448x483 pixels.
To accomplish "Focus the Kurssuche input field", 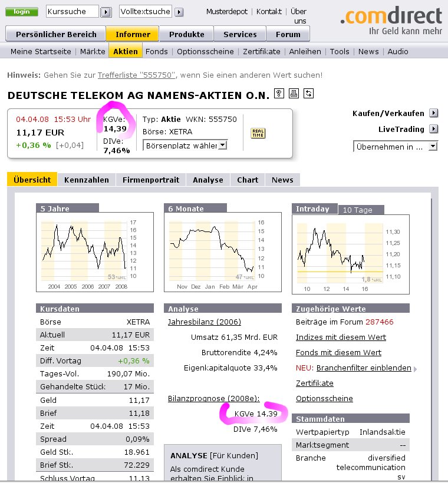I will click(x=73, y=12).
